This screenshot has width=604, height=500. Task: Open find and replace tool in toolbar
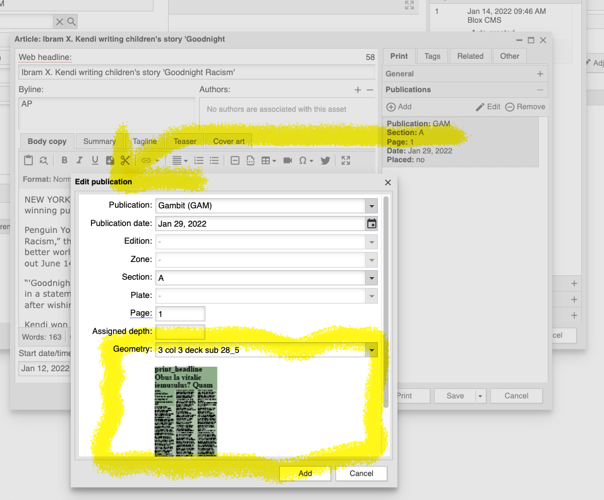pos(44,160)
